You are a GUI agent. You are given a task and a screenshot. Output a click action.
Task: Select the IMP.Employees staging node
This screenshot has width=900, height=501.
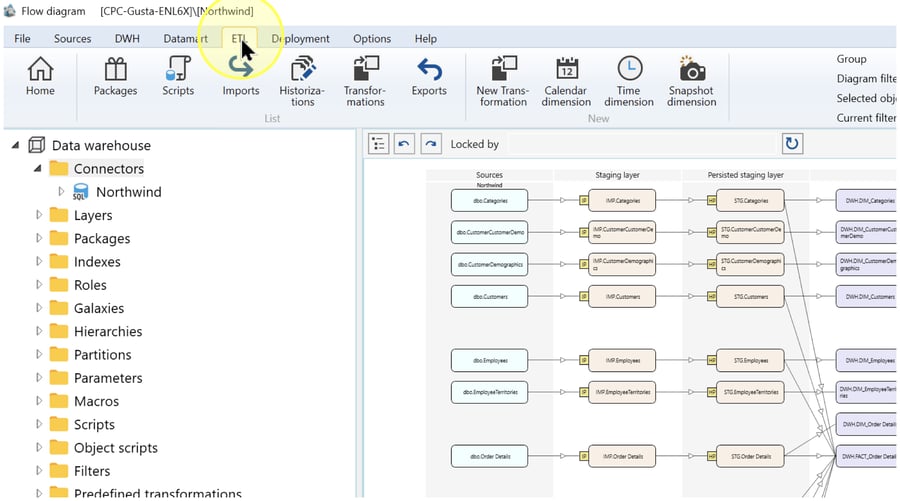click(622, 360)
